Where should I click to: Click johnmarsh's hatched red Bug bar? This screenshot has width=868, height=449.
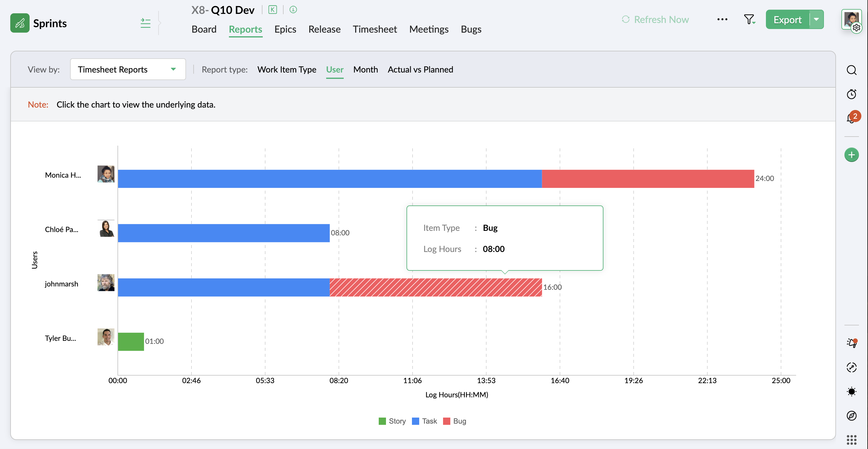coord(435,287)
